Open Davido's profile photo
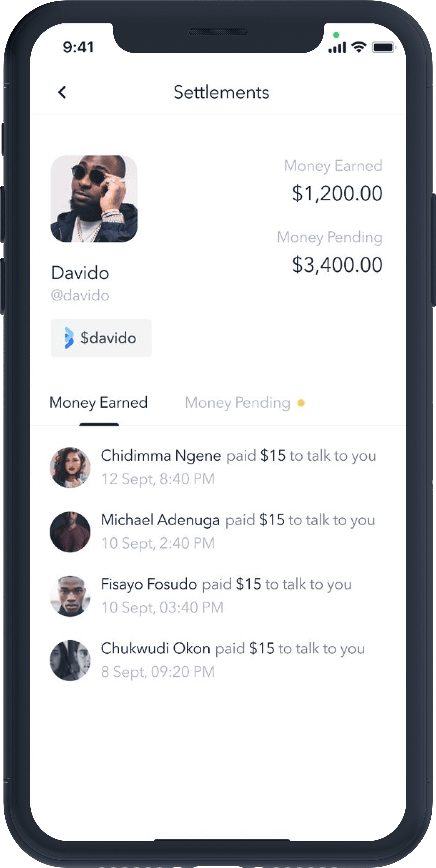 94,198
